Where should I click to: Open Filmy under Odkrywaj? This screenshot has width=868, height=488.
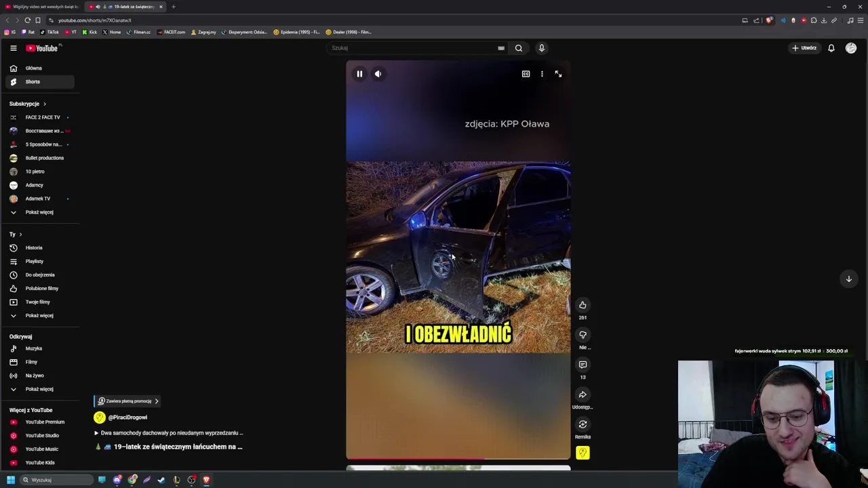coord(40,362)
